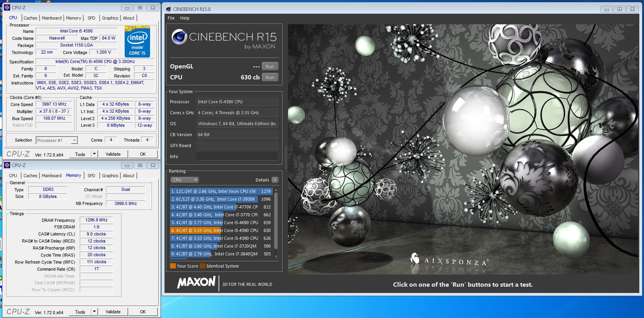Screen dimensions: 644x318
Task: Click OK in upper CPU-Z window
Action: pos(143,154)
